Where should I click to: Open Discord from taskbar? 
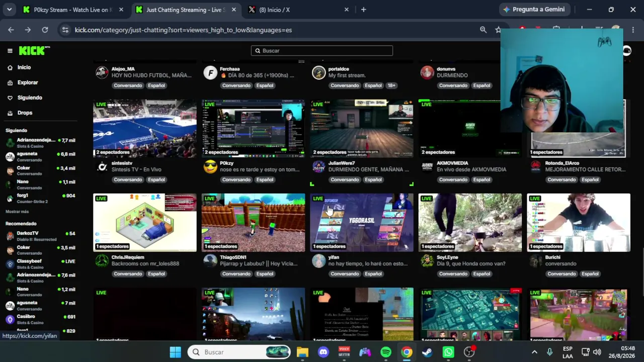coord(324,352)
